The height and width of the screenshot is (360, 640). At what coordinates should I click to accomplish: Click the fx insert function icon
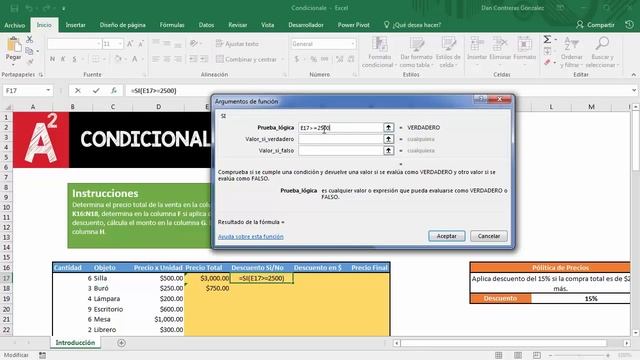coord(114,91)
